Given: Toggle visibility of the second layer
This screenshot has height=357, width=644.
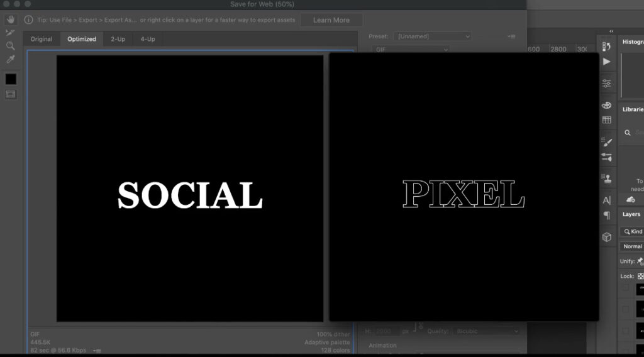Looking at the screenshot, I should pyautogui.click(x=625, y=309).
